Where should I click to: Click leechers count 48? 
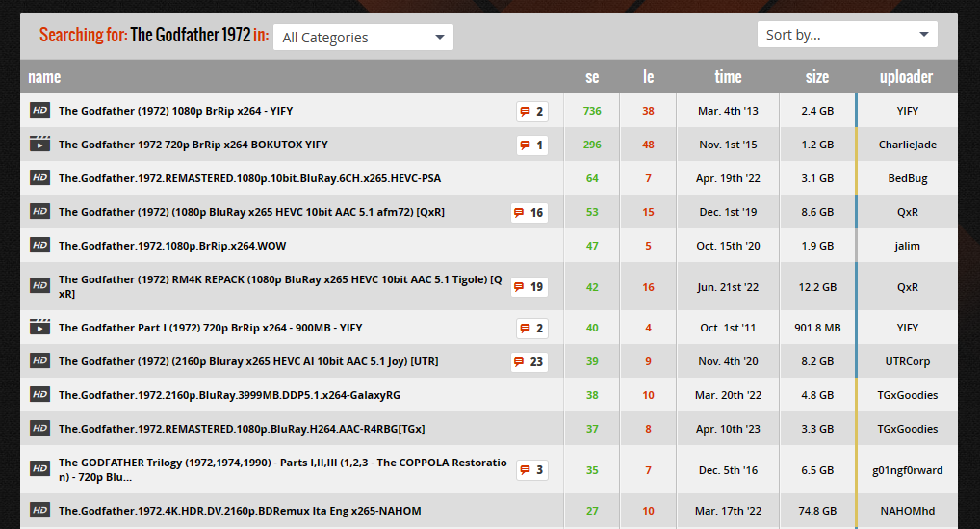coord(648,145)
